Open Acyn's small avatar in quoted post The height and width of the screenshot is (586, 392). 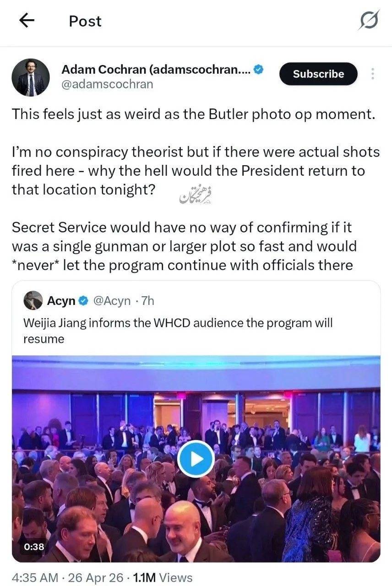click(x=32, y=300)
